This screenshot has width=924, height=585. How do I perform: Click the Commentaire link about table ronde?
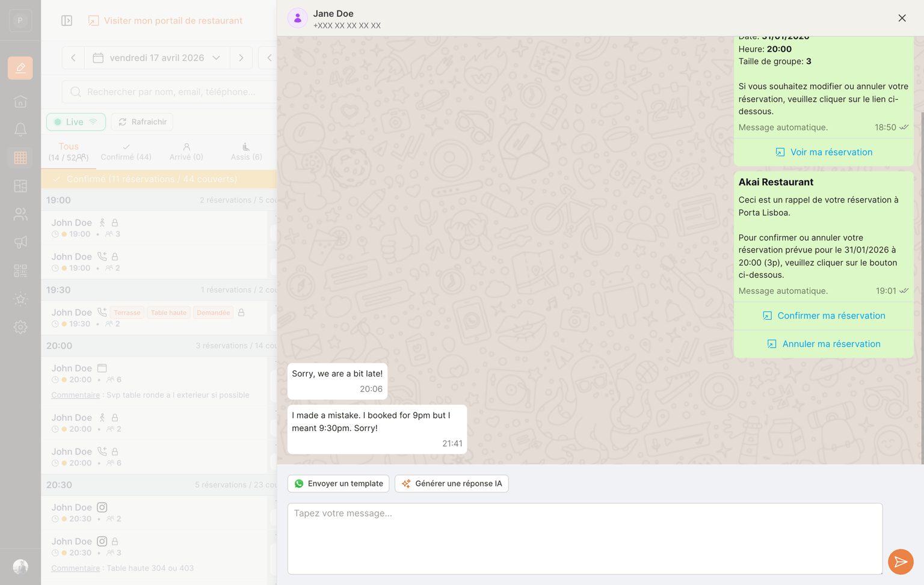[x=76, y=395]
